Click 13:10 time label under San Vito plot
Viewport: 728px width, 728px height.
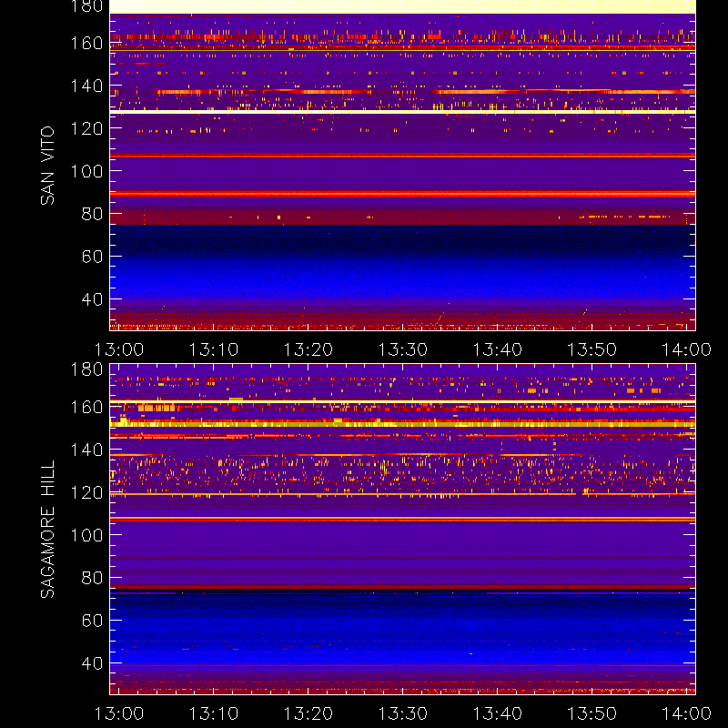(x=214, y=349)
